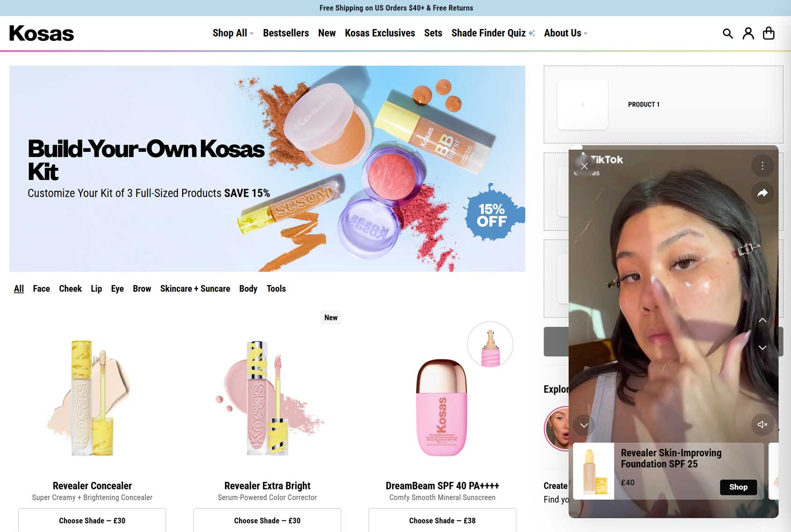Click the Build-Your-Own Kosas Kit banner
Screen dimensions: 791x532
pos(267,169)
